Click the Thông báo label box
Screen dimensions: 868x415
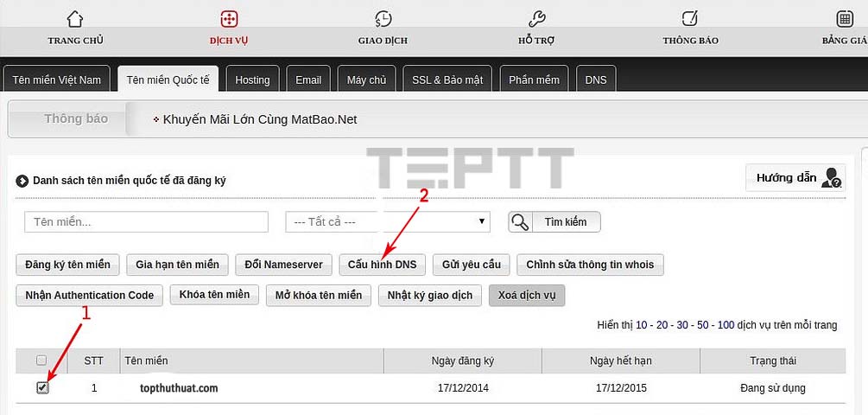68,119
